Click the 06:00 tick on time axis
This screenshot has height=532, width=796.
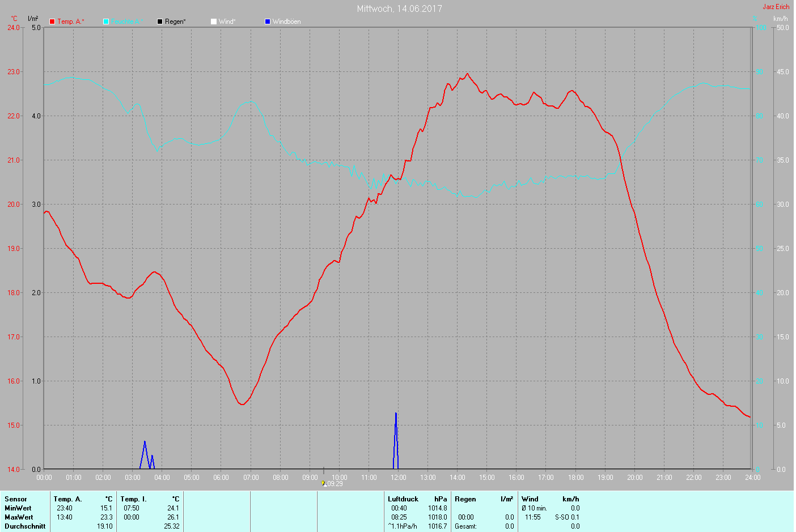tap(221, 478)
